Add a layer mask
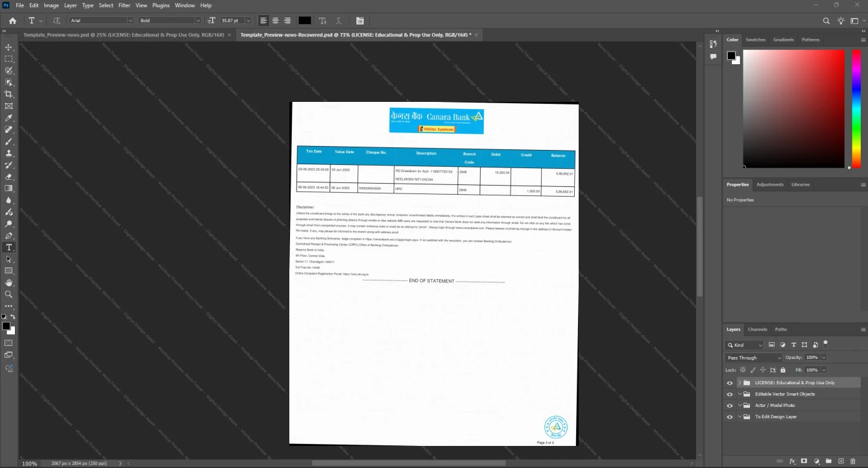The height and width of the screenshot is (468, 868). (x=804, y=461)
